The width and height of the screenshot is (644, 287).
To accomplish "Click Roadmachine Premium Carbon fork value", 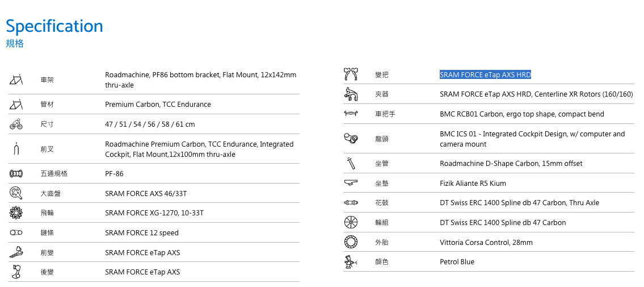I will (x=200, y=149).
